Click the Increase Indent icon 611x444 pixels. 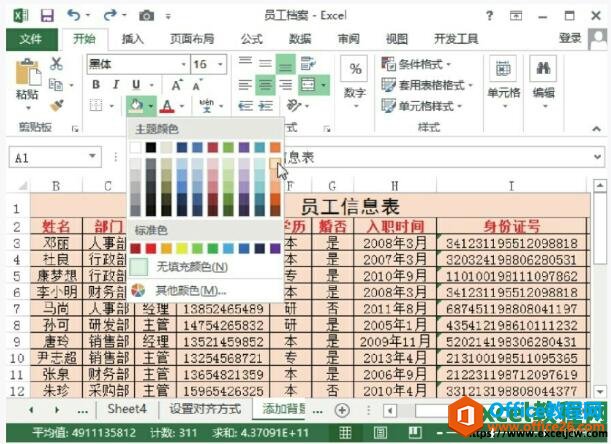[x=266, y=105]
